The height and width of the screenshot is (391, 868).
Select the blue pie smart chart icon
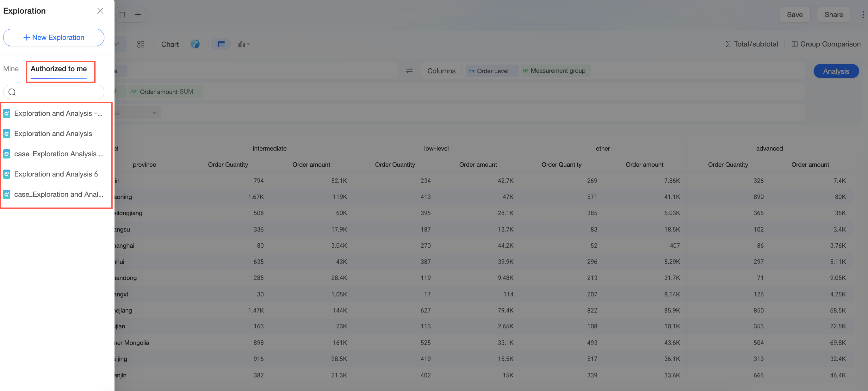195,44
